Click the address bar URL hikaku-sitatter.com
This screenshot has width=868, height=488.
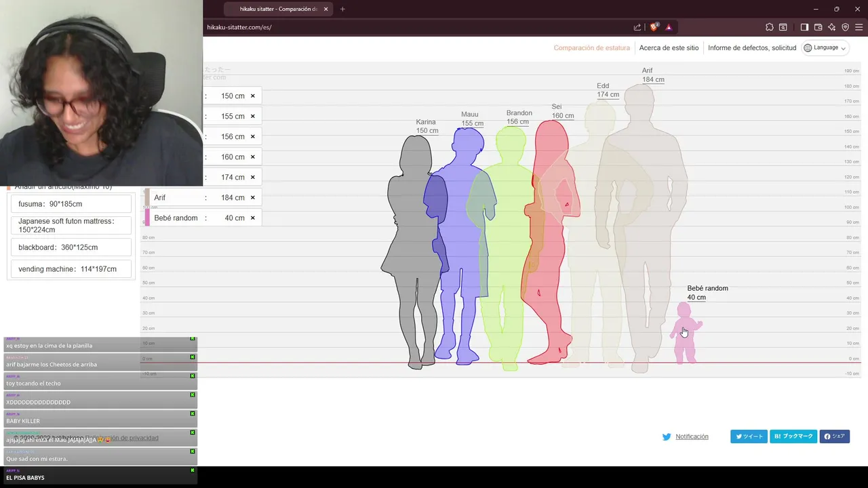[x=239, y=27]
